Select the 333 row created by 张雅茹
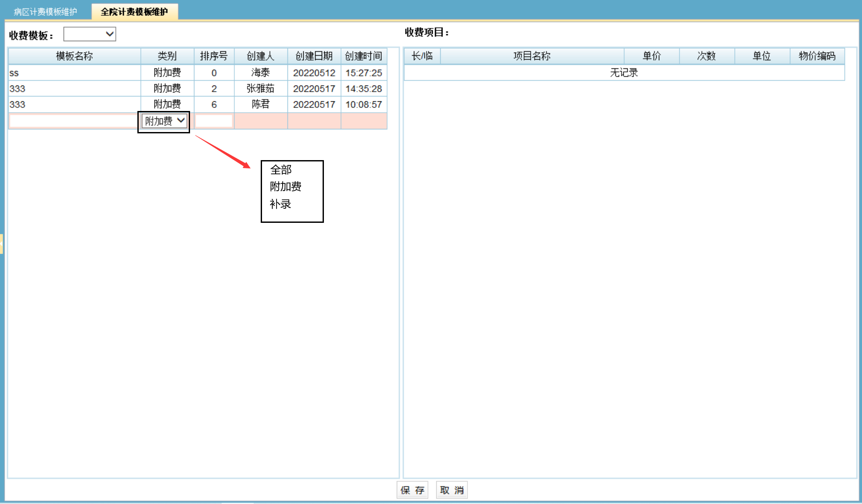Image resolution: width=862 pixels, height=504 pixels. coord(74,89)
